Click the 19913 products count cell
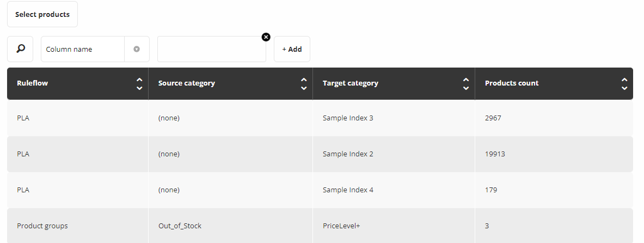Screen dimensions: 644x243 click(554, 154)
